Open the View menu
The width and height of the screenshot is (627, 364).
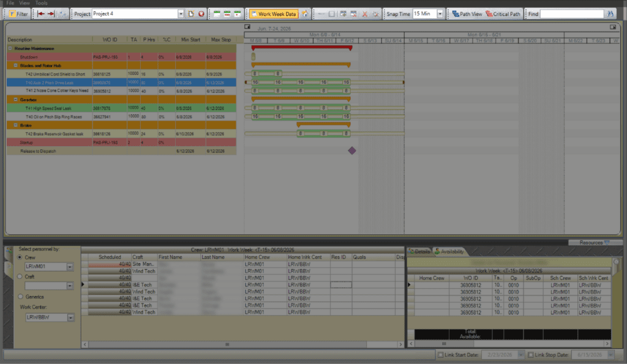[24, 3]
